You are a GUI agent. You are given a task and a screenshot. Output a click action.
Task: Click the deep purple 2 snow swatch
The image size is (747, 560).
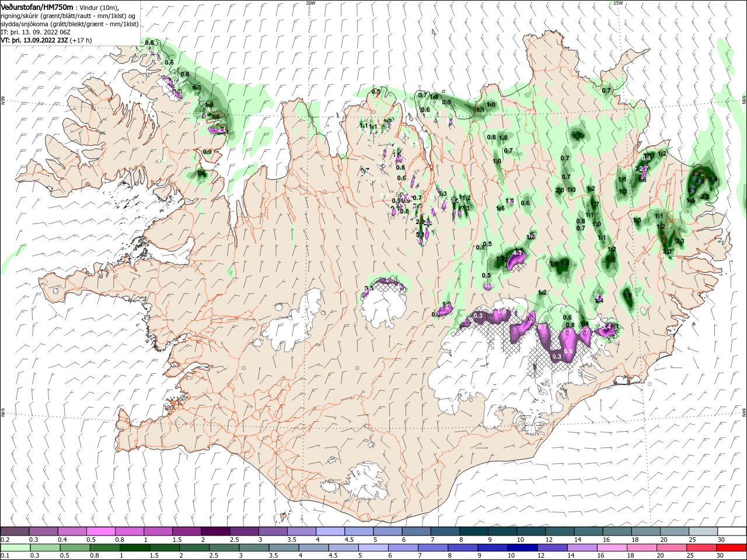pos(215,531)
